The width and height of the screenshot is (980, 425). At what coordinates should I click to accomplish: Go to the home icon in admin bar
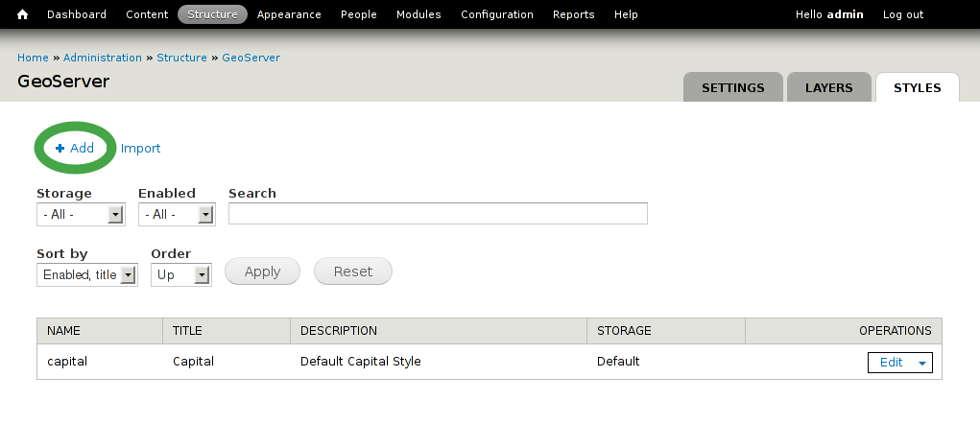tap(22, 14)
